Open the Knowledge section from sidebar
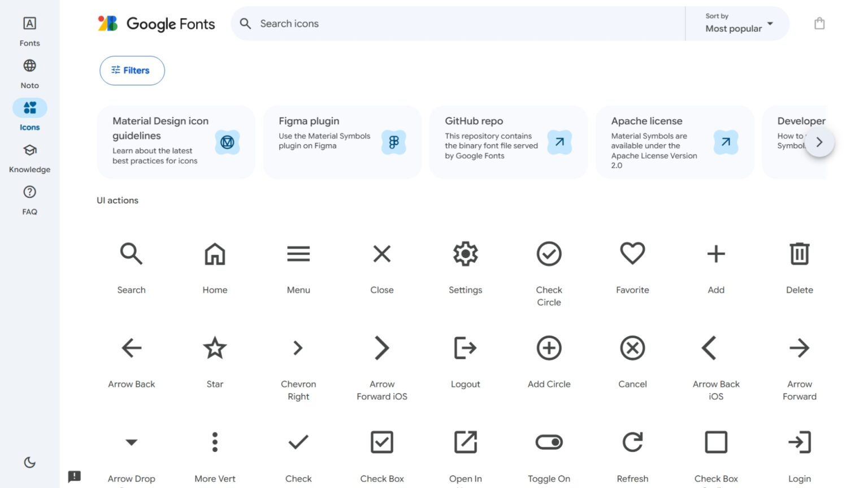Image resolution: width=868 pixels, height=488 pixels. 29,156
